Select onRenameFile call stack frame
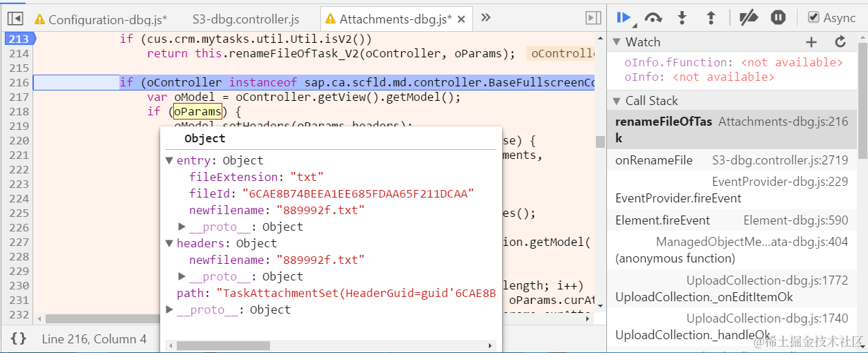 tap(733, 160)
